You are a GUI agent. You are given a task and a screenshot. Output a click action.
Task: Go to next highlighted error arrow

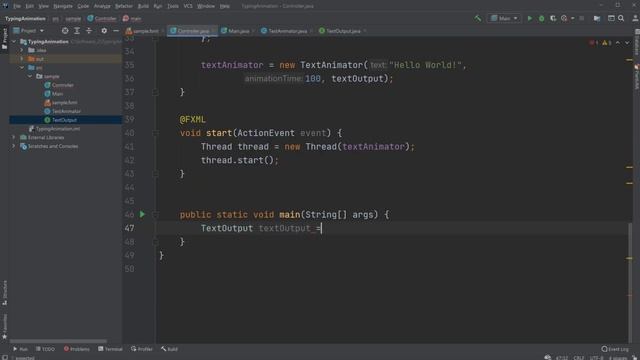(627, 42)
